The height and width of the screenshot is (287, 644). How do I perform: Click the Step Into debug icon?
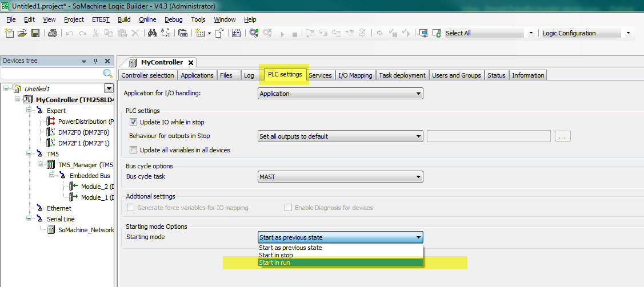point(323,33)
